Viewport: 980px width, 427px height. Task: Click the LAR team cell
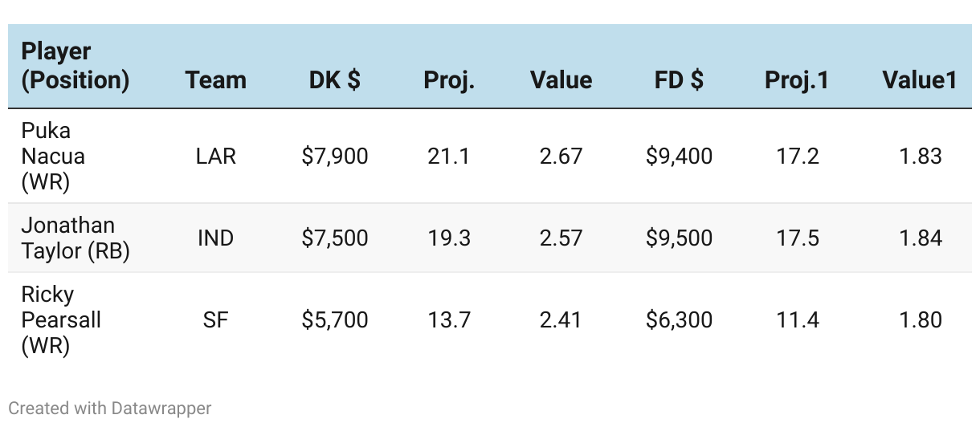tap(215, 156)
